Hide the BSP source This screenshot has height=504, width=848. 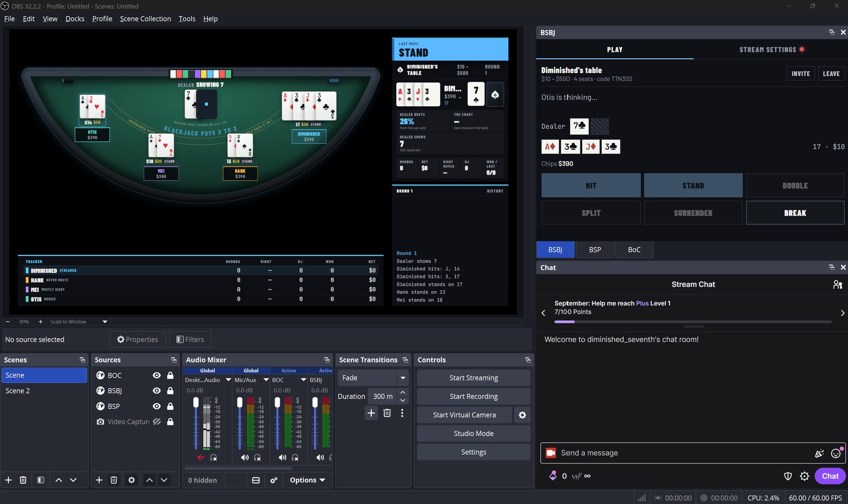coord(157,406)
